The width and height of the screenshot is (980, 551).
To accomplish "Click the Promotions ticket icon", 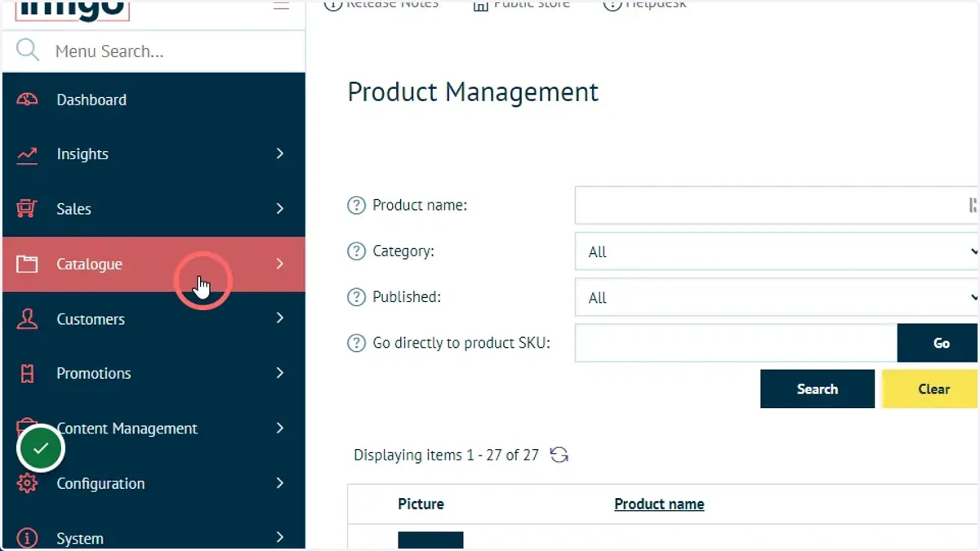I will click(27, 374).
